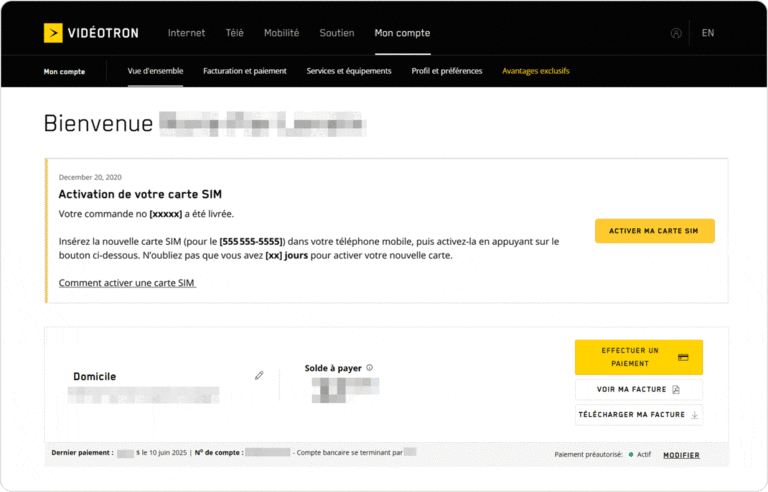This screenshot has width=768, height=492.
Task: Click Modifier for preauthorized payment
Action: tap(681, 455)
